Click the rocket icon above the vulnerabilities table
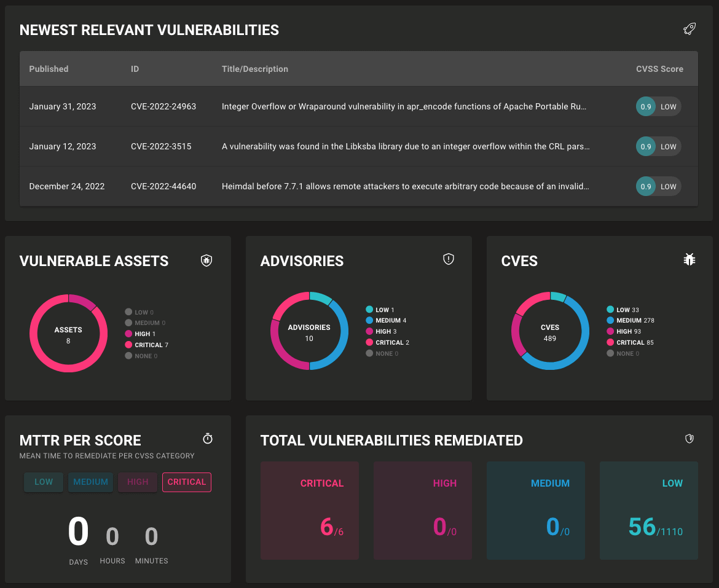 click(x=689, y=29)
